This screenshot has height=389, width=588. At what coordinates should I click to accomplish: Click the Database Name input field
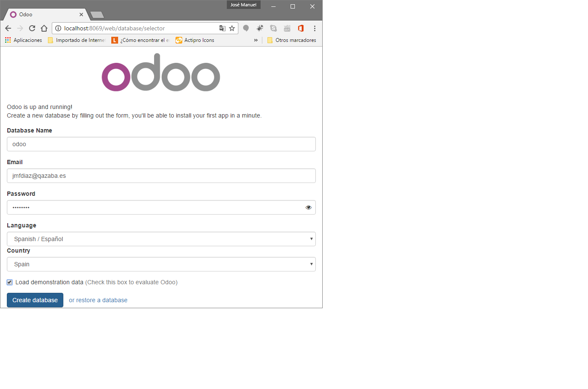(x=161, y=144)
